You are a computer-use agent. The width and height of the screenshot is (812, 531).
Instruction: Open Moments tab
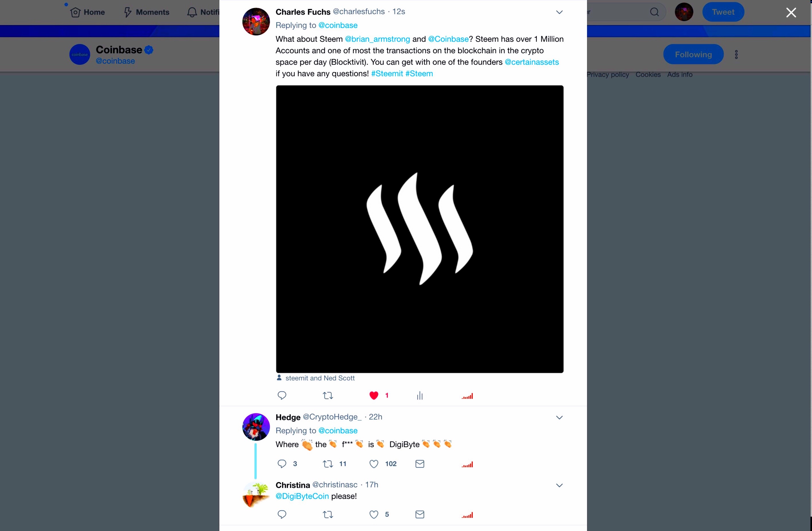[x=146, y=12]
